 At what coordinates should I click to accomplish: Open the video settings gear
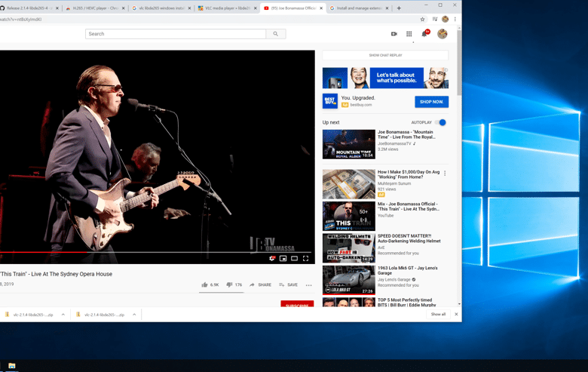[272, 258]
